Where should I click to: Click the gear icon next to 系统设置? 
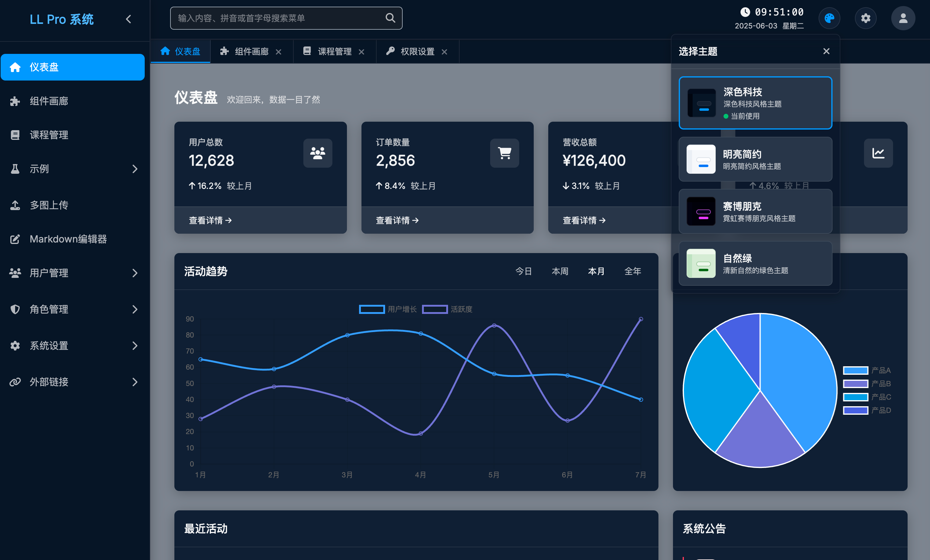(15, 346)
